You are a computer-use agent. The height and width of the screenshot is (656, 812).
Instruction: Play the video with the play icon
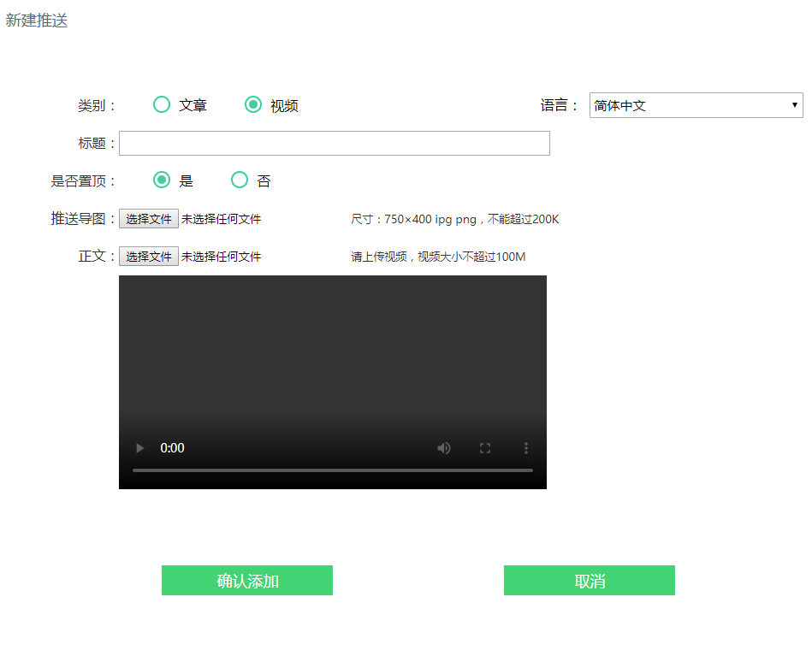tap(139, 448)
